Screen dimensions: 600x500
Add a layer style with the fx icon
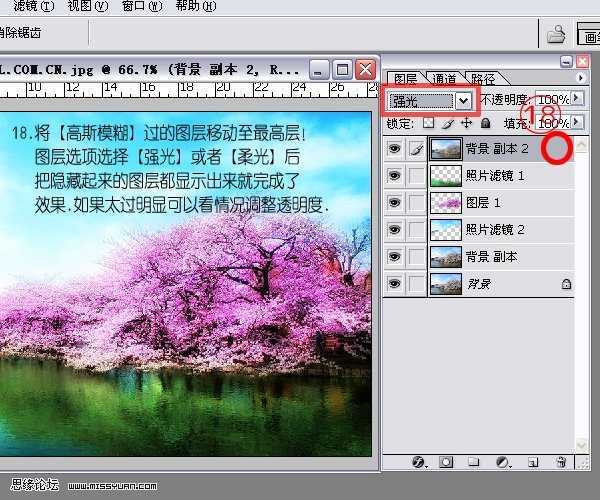[x=419, y=463]
